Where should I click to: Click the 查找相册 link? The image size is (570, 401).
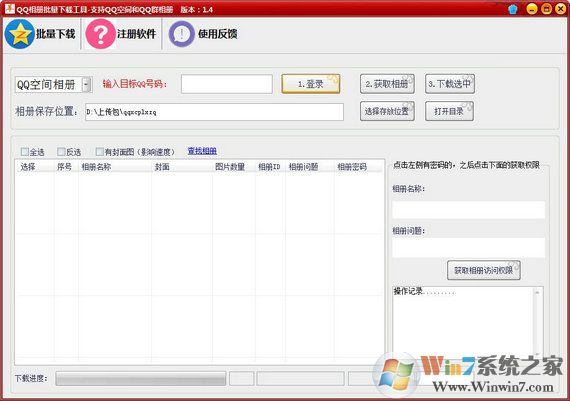click(202, 151)
